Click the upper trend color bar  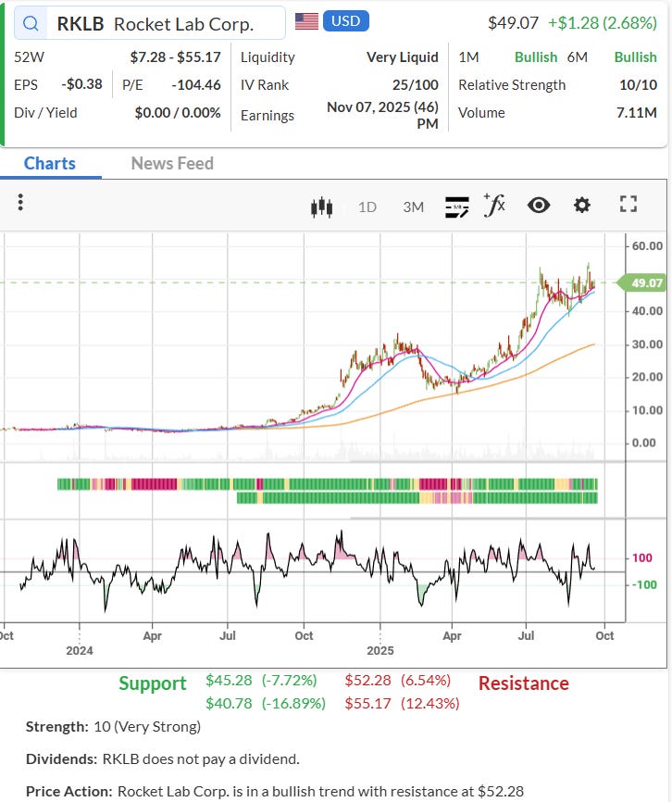[327, 483]
